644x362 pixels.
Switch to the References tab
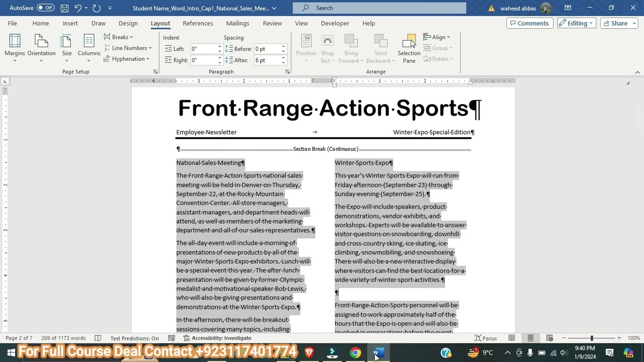point(198,23)
